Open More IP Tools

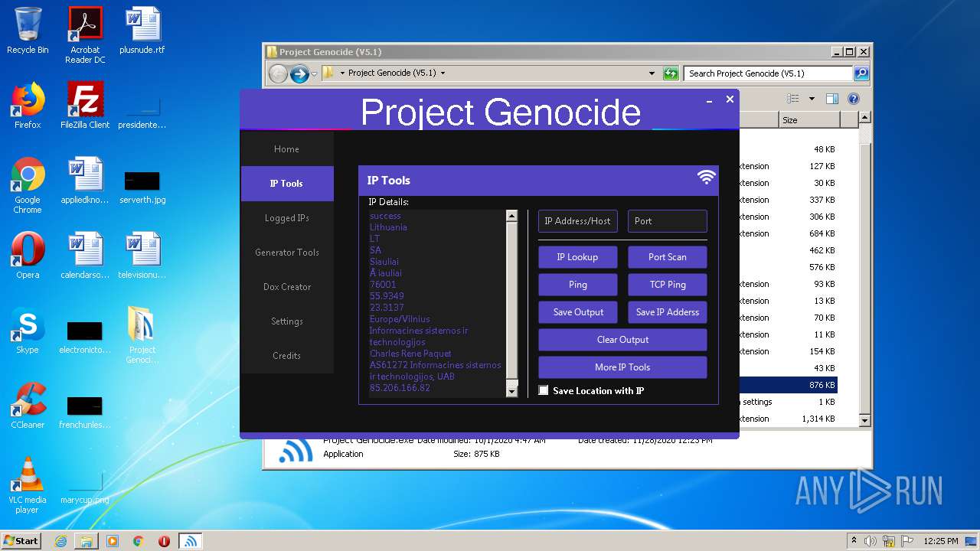(x=622, y=367)
